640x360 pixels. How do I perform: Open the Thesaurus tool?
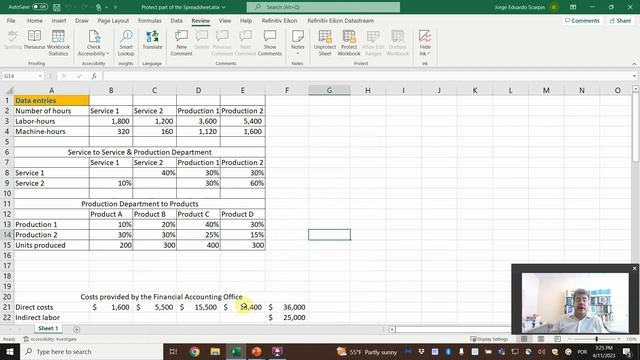[x=34, y=40]
